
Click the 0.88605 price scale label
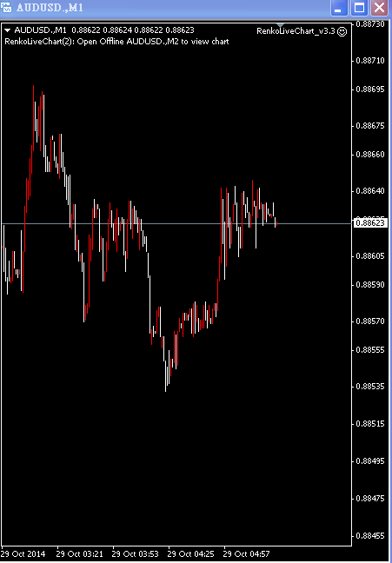370,256
